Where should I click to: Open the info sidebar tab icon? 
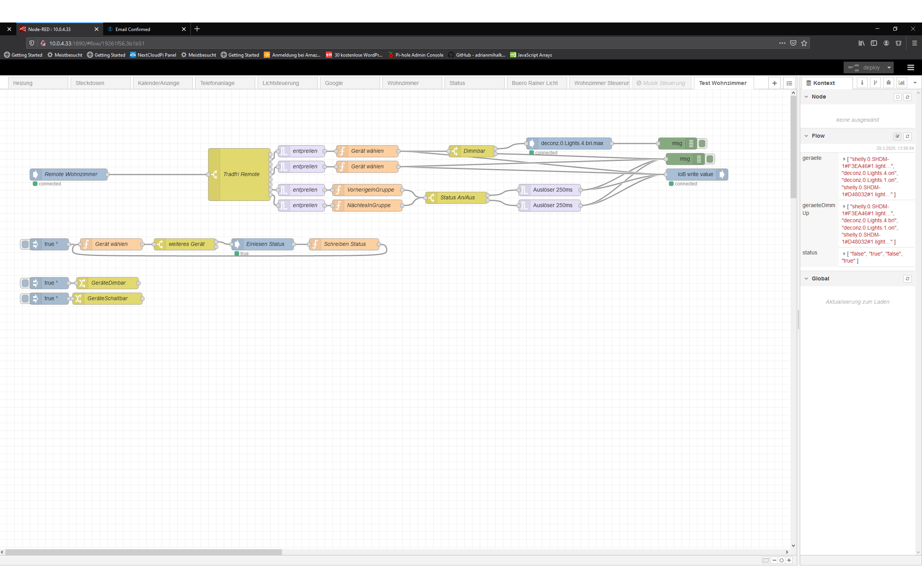click(x=862, y=83)
